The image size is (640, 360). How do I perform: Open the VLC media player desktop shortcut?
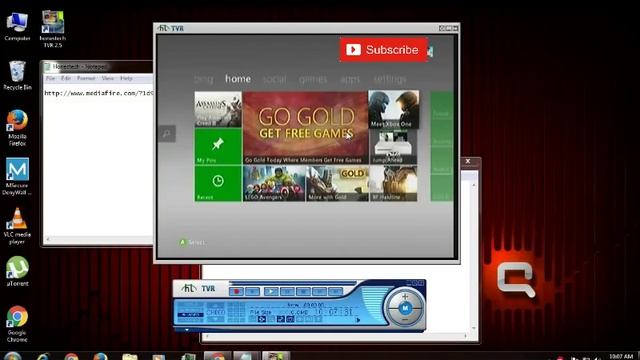tap(17, 226)
